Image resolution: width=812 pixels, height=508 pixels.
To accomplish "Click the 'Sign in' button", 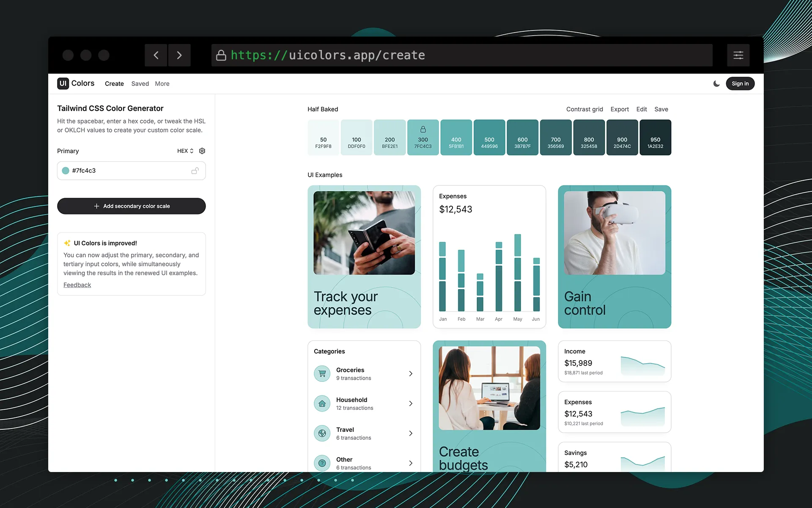I will point(739,83).
